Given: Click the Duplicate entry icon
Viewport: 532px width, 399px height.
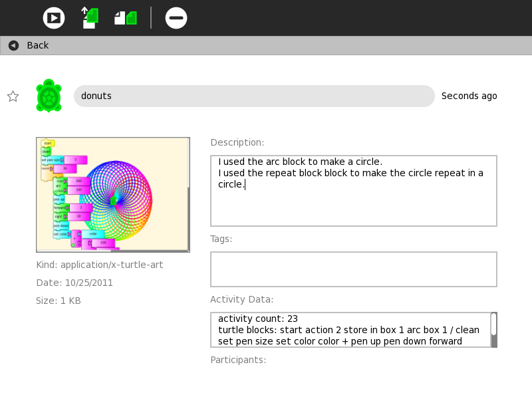Looking at the screenshot, I should point(126,18).
